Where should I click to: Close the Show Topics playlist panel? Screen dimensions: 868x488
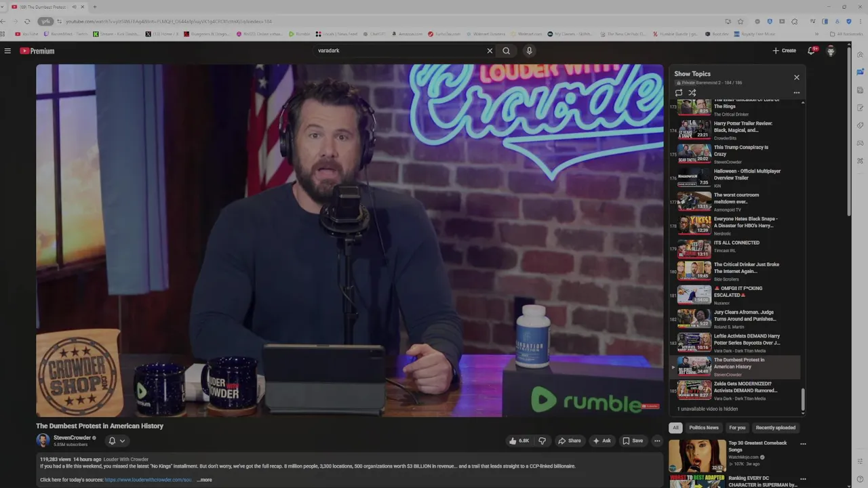click(797, 77)
